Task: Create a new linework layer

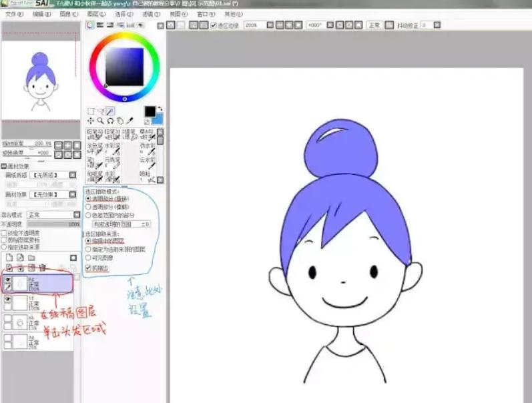Action: coord(20,258)
